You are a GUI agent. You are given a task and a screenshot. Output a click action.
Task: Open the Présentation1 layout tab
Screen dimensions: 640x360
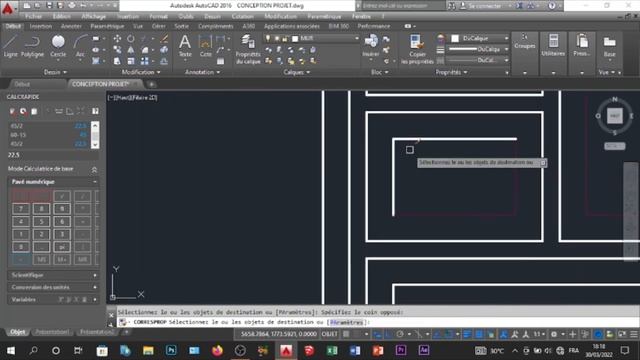(52, 332)
